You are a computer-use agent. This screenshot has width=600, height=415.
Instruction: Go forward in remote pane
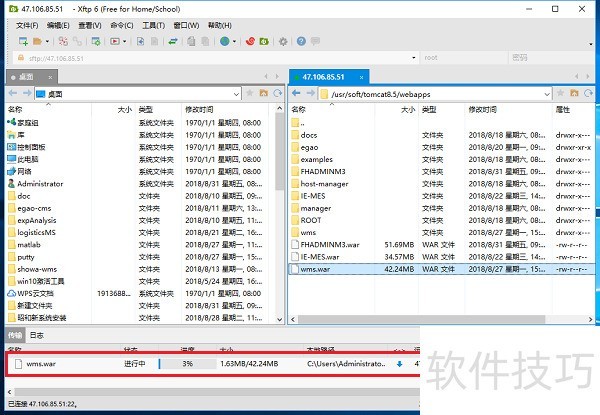[310, 93]
